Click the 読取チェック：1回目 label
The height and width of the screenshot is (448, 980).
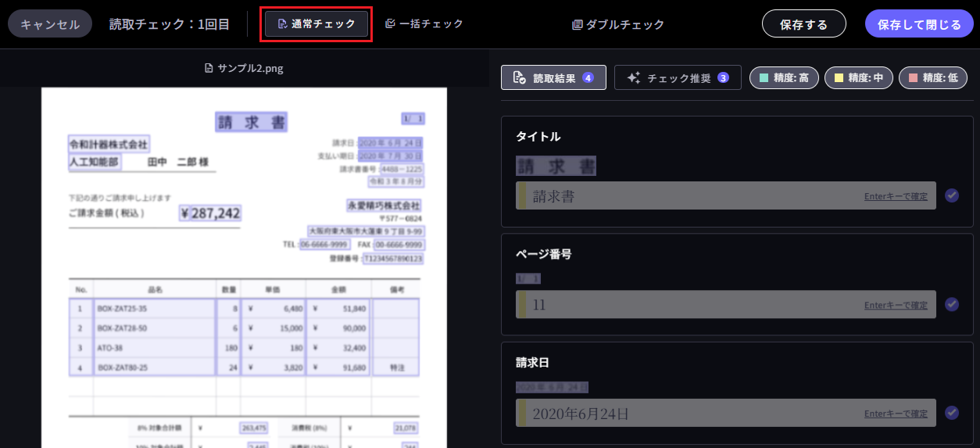click(170, 24)
